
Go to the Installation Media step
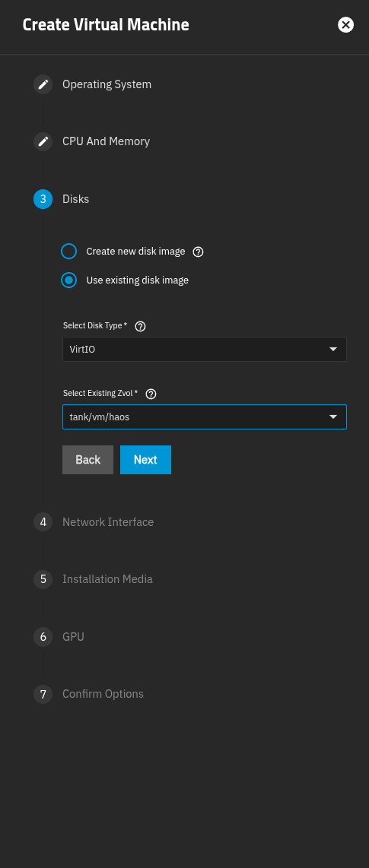[x=107, y=579]
